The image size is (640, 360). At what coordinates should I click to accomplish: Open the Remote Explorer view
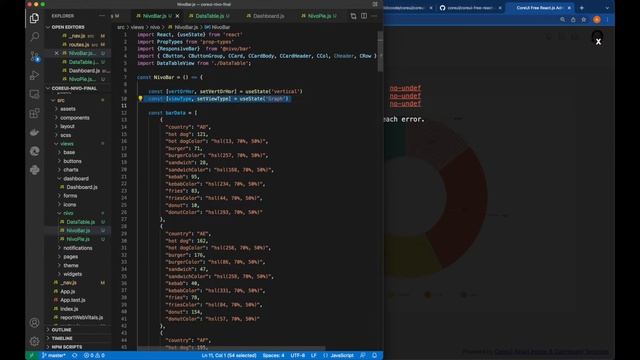coord(35,94)
